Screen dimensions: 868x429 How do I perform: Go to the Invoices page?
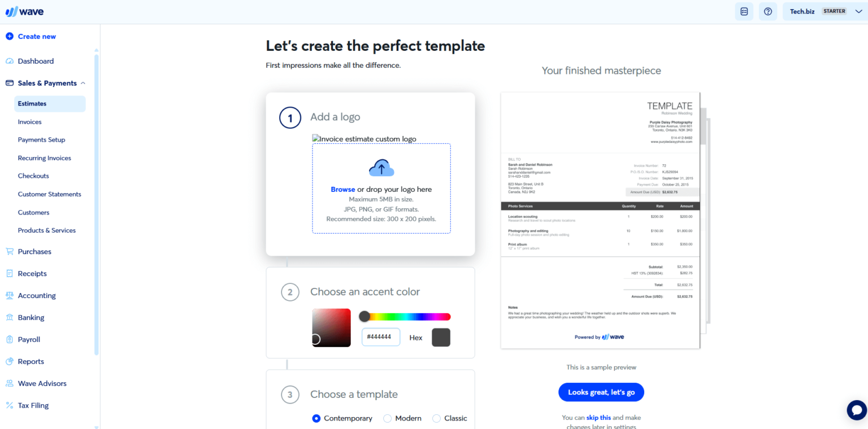click(29, 121)
